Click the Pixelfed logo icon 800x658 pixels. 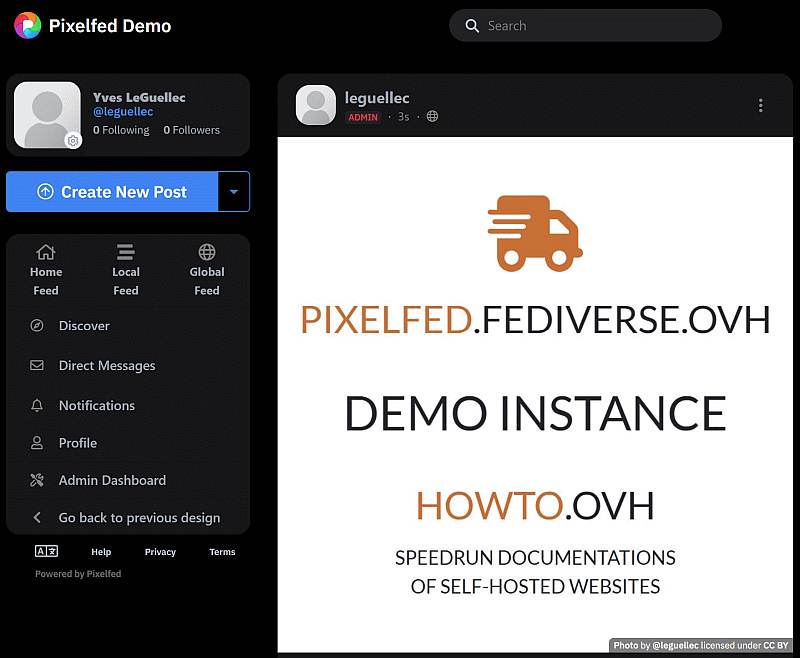[x=28, y=26]
